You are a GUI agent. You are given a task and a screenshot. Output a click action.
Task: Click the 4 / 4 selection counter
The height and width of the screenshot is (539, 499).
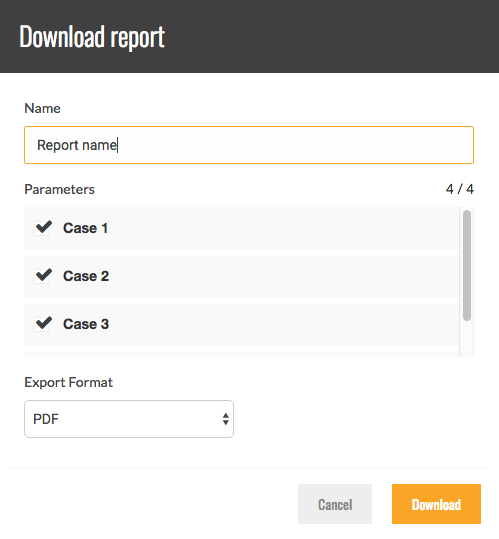click(459, 189)
